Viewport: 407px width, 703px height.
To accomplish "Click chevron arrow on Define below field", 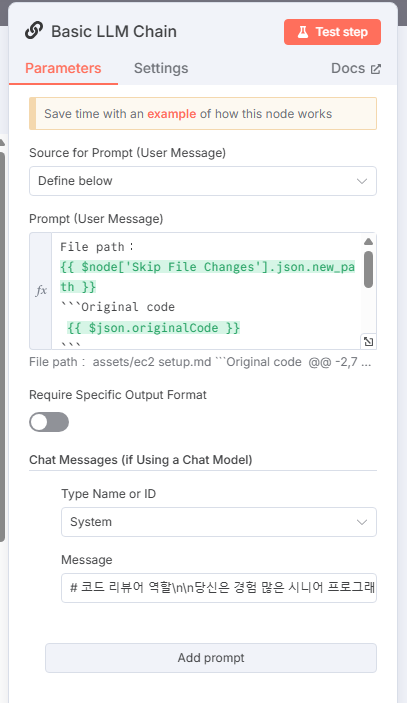I will tap(362, 181).
